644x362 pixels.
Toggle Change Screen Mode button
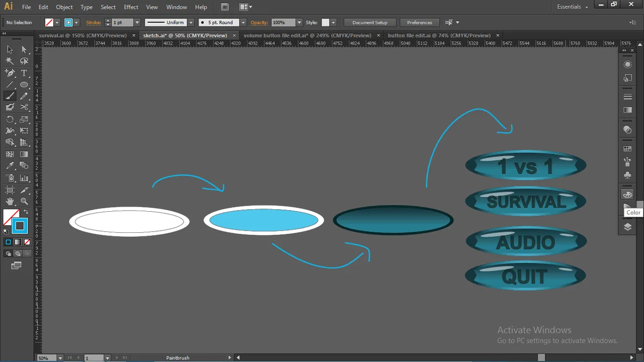pyautogui.click(x=16, y=265)
